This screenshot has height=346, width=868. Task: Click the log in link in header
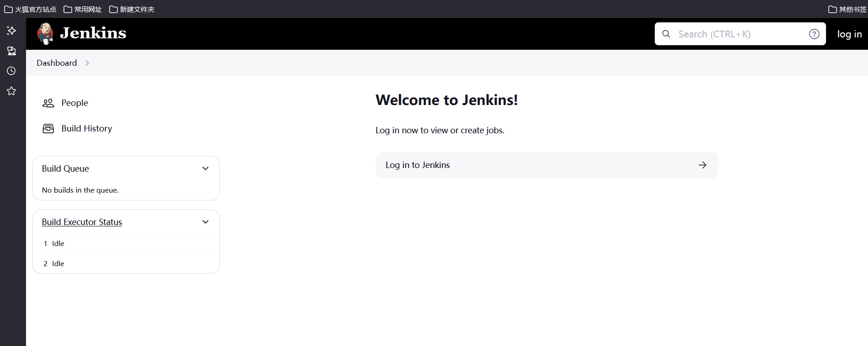click(x=849, y=34)
